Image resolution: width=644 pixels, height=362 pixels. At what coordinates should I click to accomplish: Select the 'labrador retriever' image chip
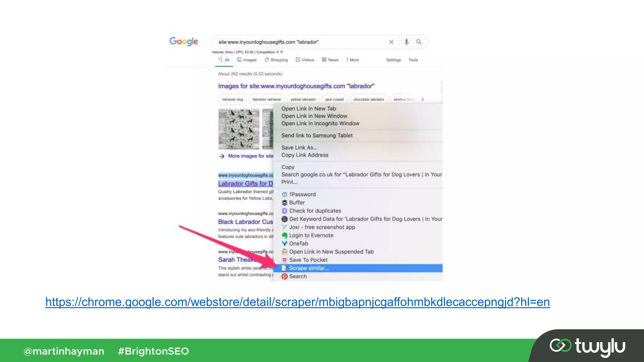[x=267, y=99]
